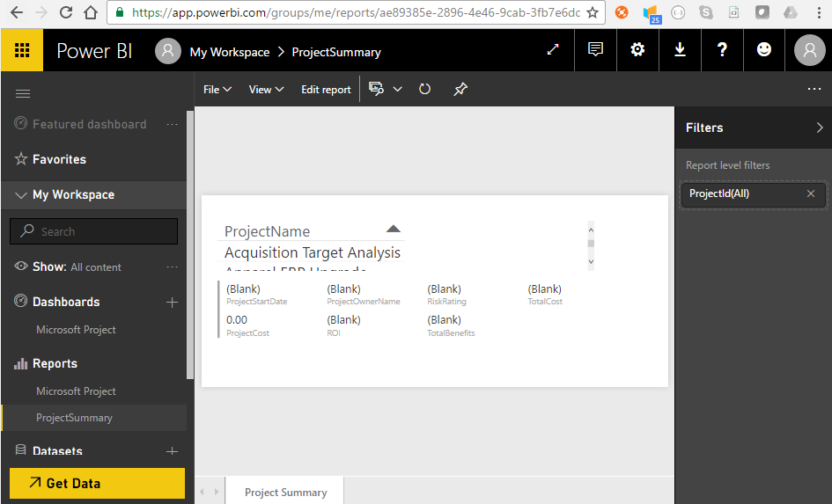Click Edit report
This screenshot has height=504, width=832.
326,89
